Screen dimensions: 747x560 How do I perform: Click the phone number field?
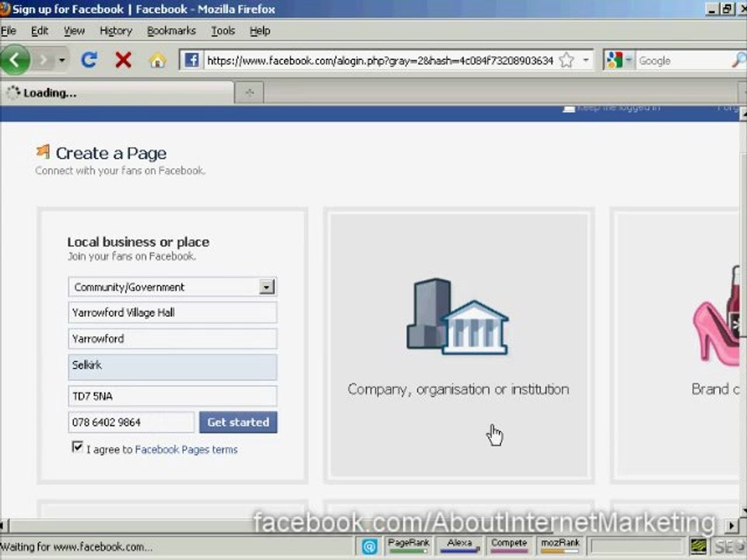131,422
